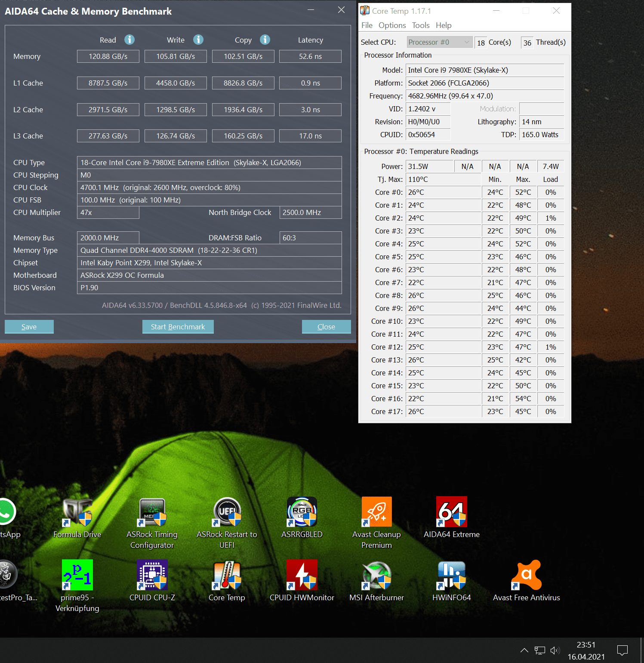Open the Options menu in Core Temp
The width and height of the screenshot is (644, 663).
[392, 25]
